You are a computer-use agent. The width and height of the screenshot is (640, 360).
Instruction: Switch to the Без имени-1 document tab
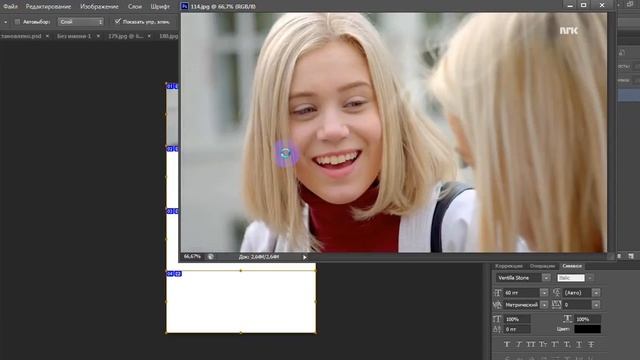pos(74,36)
